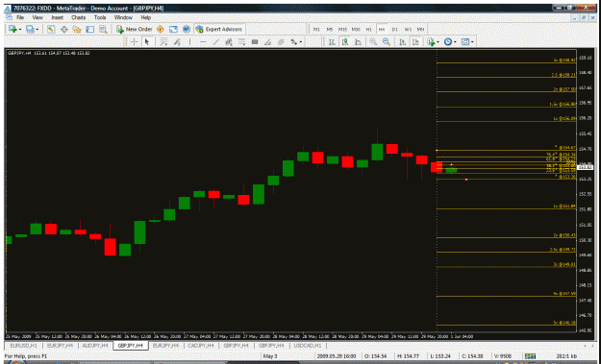Expand the arrows objects dropdown
Image resolution: width=601 pixels, height=364 pixels.
coord(301,42)
